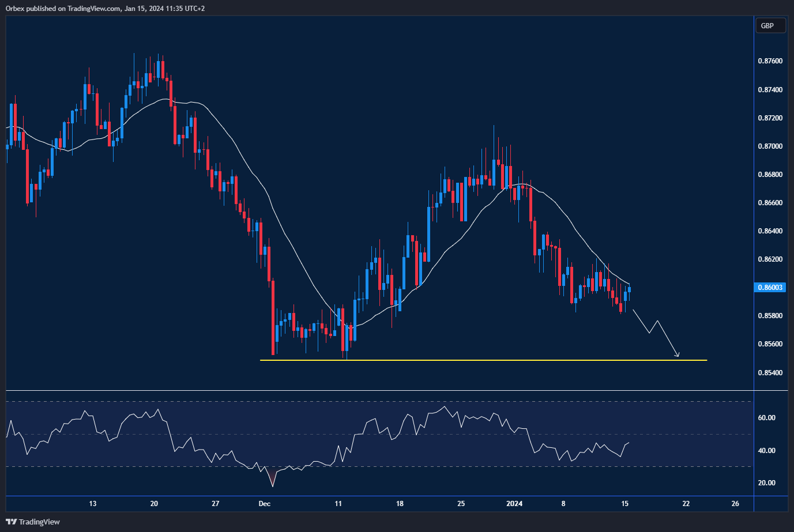Click the red oversold RSI dip near Dec
Image resolution: width=794 pixels, height=532 pixels.
pyautogui.click(x=272, y=480)
